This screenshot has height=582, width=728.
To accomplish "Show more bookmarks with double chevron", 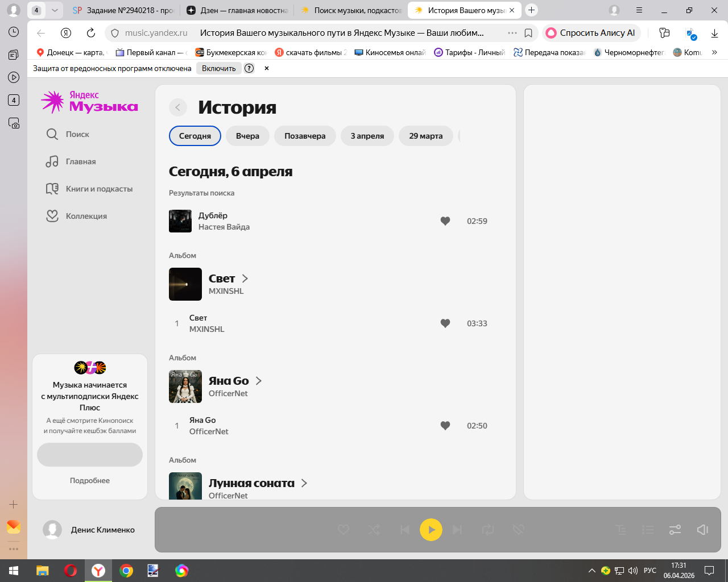I will (x=714, y=52).
